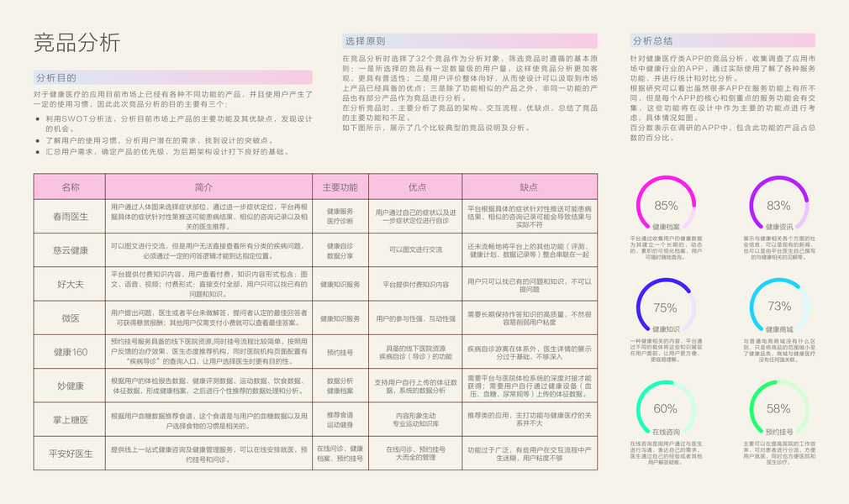Click 可以图文进行交流 advantage cell

415,249
